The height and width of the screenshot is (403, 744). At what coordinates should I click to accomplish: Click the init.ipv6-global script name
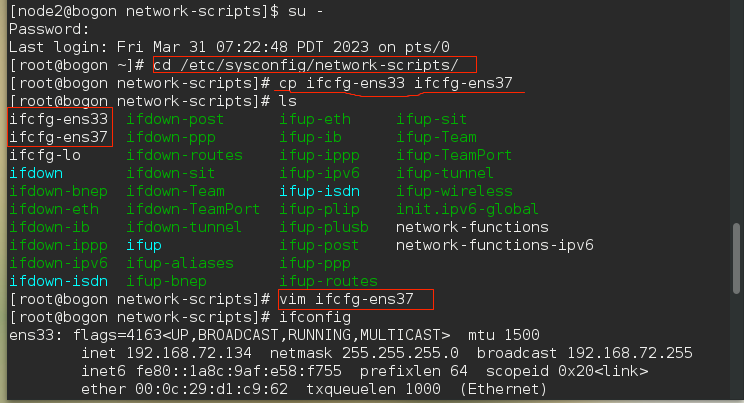(467, 209)
